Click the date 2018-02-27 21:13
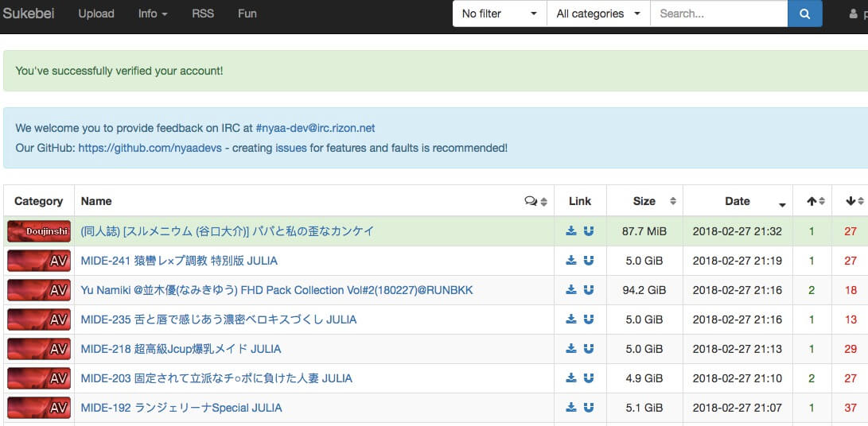This screenshot has width=868, height=426. [738, 349]
